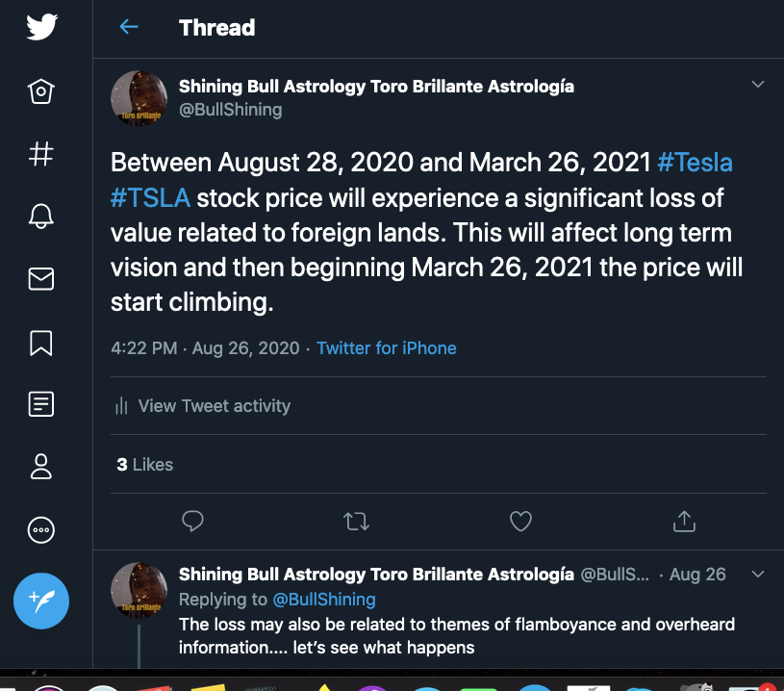Viewport: 784px width, 691px height.
Task: Like the Tesla prediction tweet
Action: pyautogui.click(x=520, y=521)
